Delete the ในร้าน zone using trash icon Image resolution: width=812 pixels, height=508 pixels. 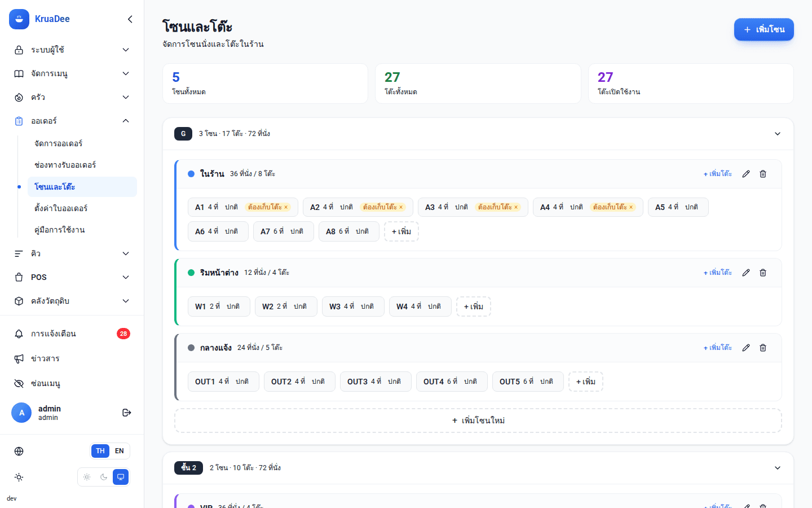(763, 174)
